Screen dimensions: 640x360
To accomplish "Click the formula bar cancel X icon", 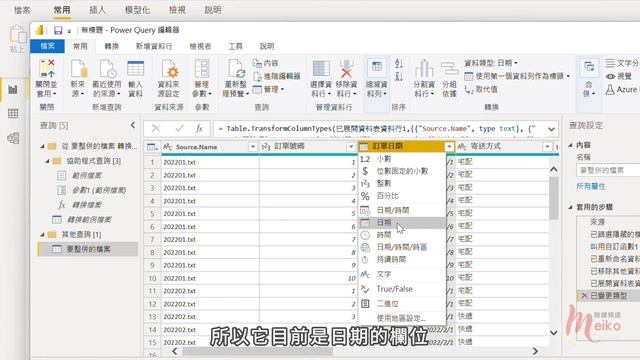I will click(156, 129).
